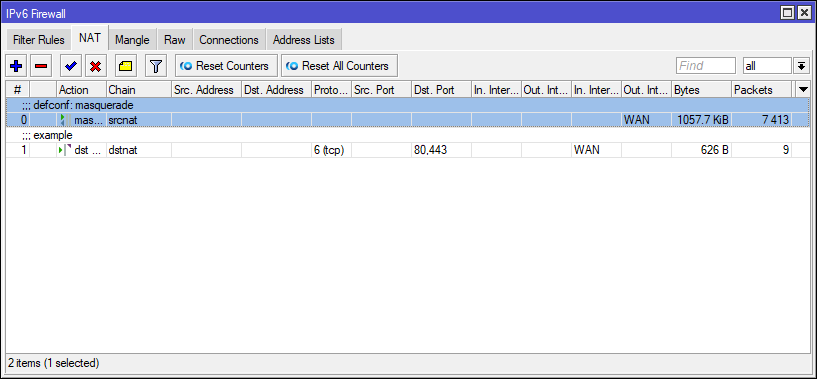Open the filter funnel icon
This screenshot has height=379, width=817.
coord(155,66)
